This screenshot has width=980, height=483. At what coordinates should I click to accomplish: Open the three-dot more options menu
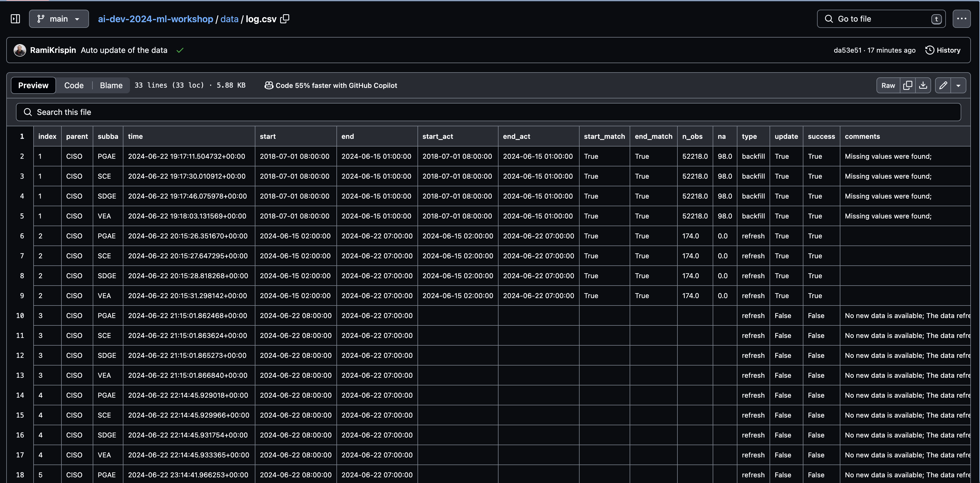point(961,19)
